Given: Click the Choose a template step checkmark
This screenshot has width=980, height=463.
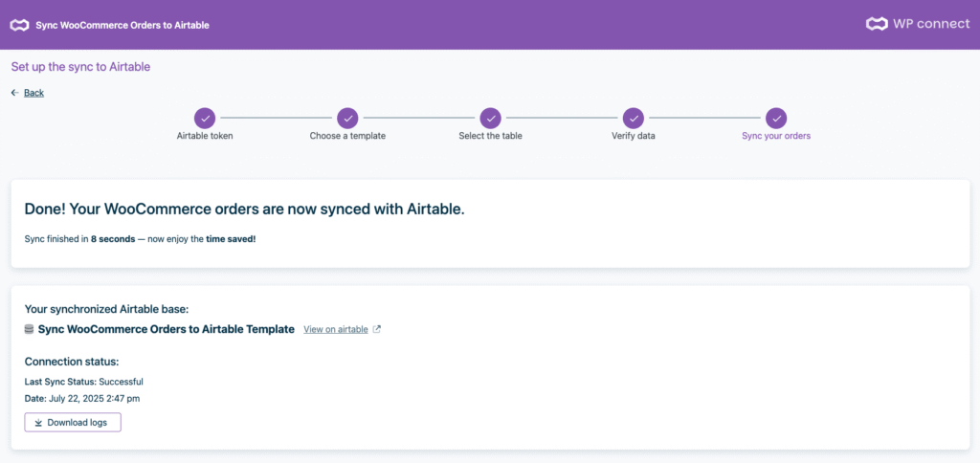Looking at the screenshot, I should tap(347, 118).
